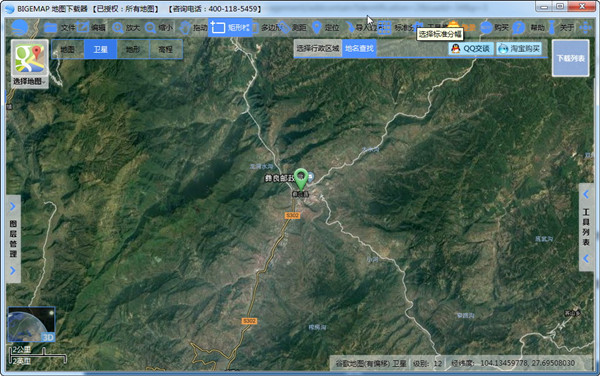Screen dimensions: 600x376
Task: Click the 放大 zoom-in tool
Action: [126, 28]
